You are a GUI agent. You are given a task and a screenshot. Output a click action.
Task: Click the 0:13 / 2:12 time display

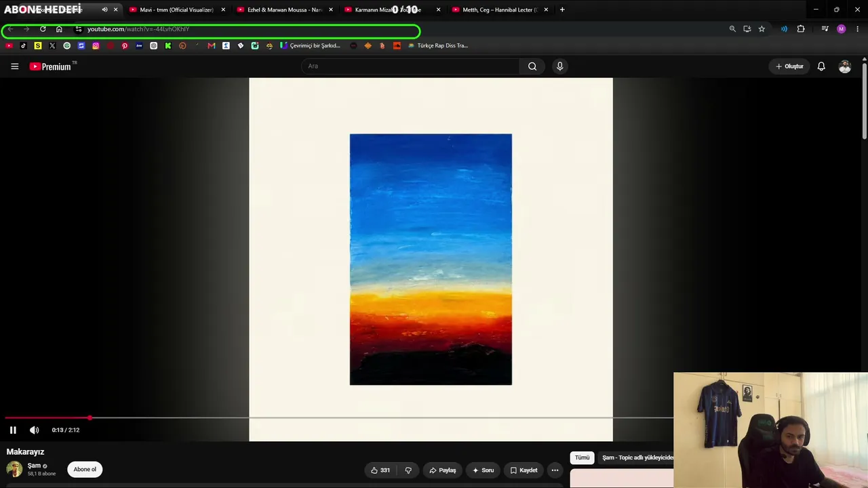pyautogui.click(x=66, y=430)
